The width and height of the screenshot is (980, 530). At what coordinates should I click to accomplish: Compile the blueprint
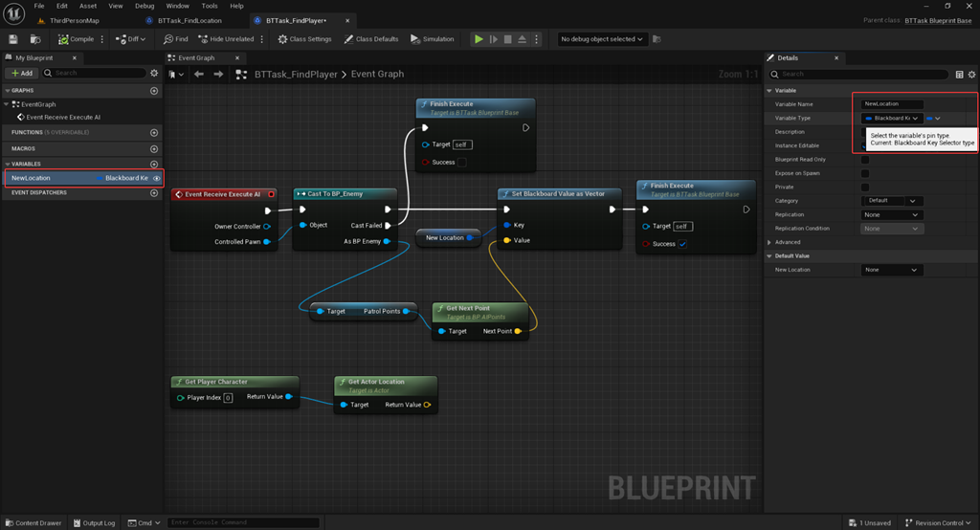[x=76, y=39]
